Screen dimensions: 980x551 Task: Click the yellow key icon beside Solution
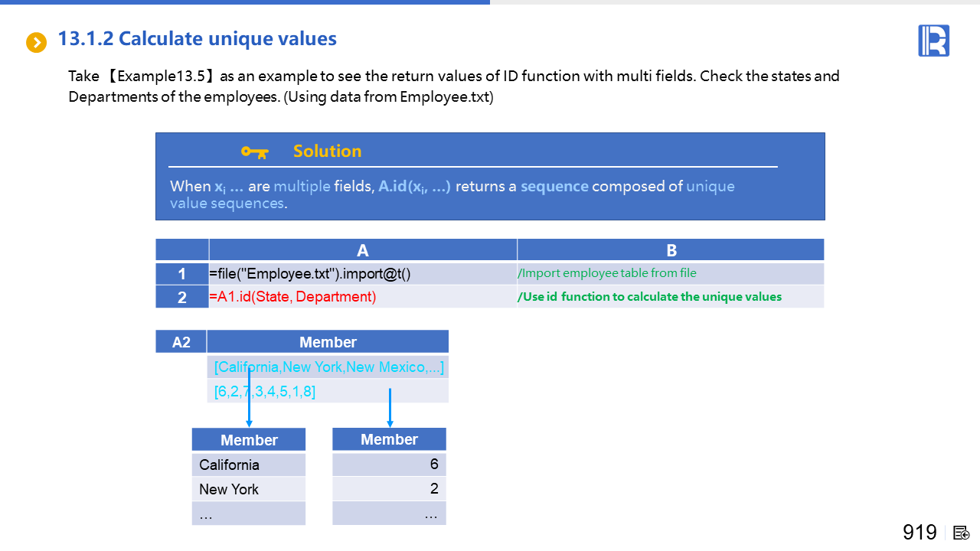(x=255, y=152)
